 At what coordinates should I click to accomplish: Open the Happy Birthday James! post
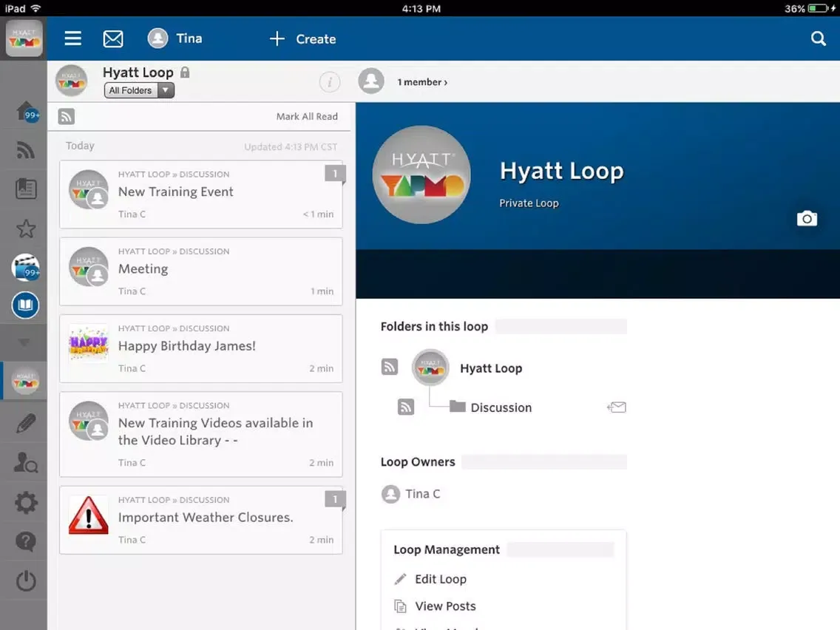[201, 349]
